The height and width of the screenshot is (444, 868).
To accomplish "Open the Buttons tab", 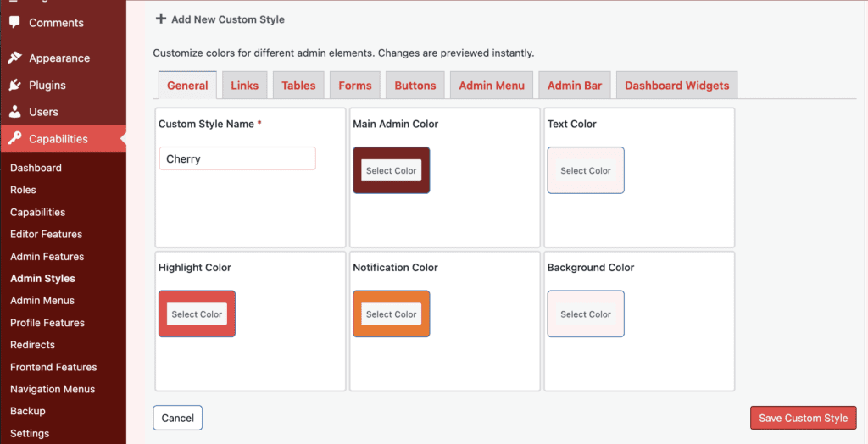I will 415,86.
